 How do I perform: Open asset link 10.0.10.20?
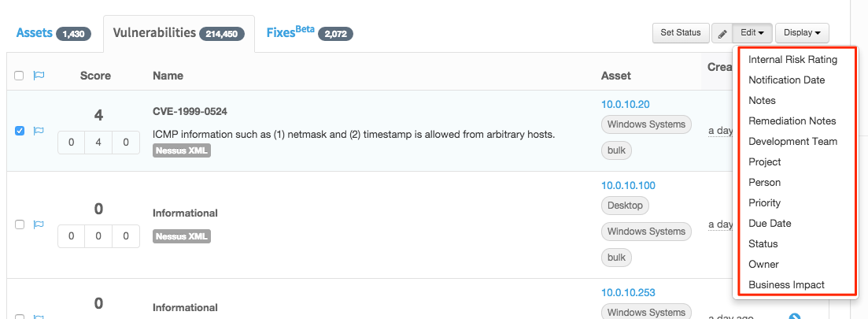tap(626, 104)
